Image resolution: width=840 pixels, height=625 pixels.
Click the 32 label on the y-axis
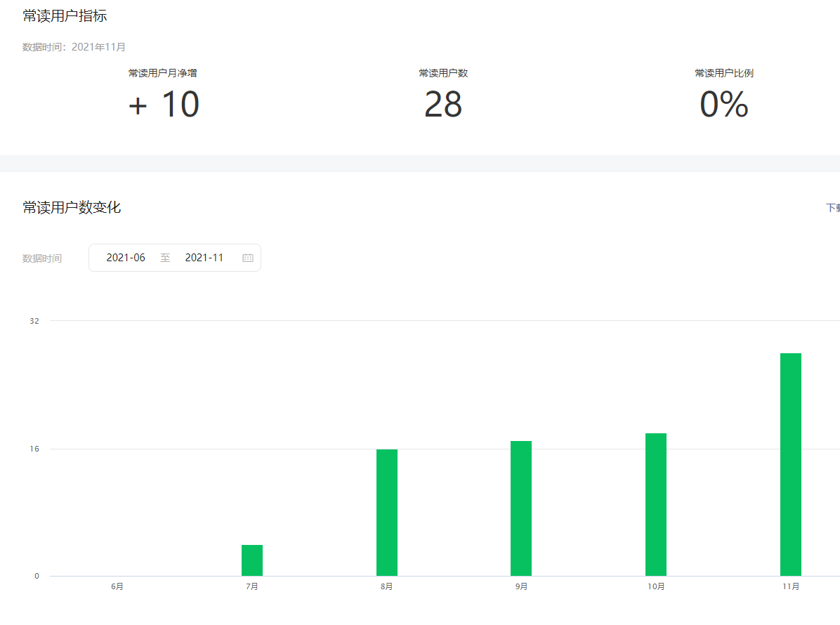pyautogui.click(x=34, y=321)
